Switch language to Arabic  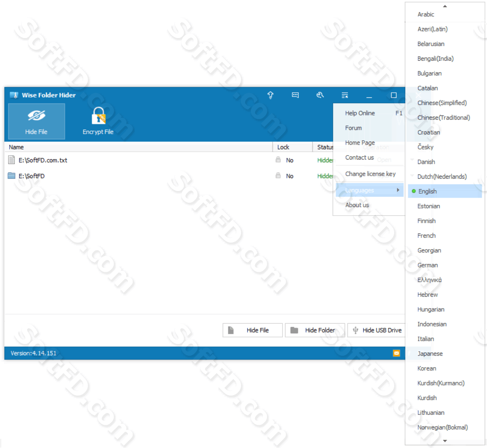click(x=445, y=14)
